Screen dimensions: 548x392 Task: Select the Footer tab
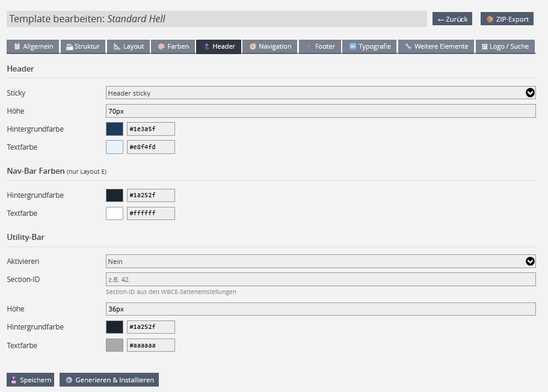(320, 46)
